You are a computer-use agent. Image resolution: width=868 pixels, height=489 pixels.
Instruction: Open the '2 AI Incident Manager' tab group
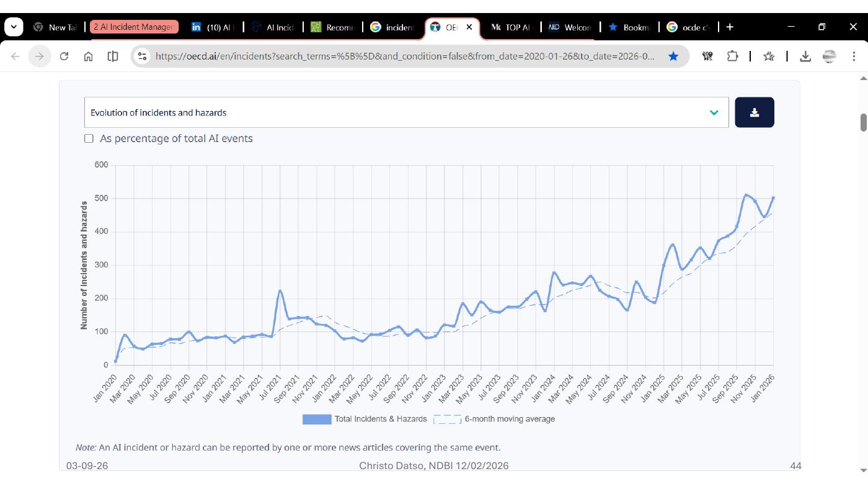click(134, 27)
